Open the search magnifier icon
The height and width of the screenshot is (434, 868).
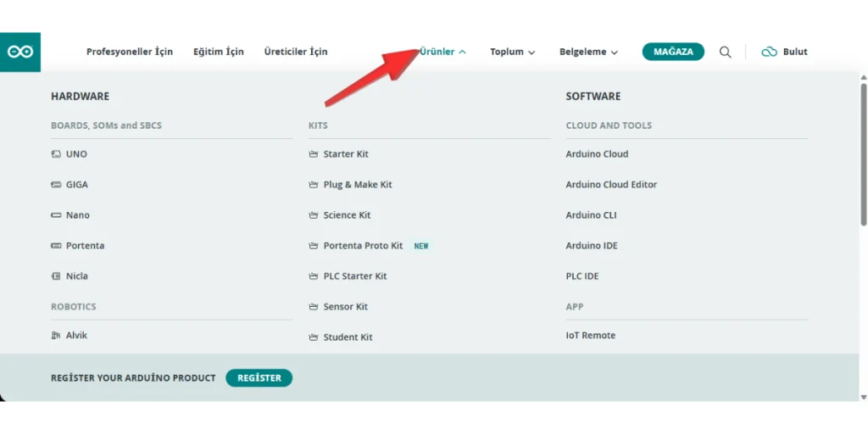tap(726, 52)
